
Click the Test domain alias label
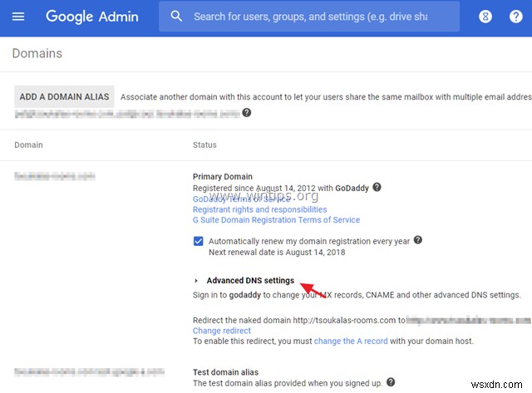pos(225,372)
